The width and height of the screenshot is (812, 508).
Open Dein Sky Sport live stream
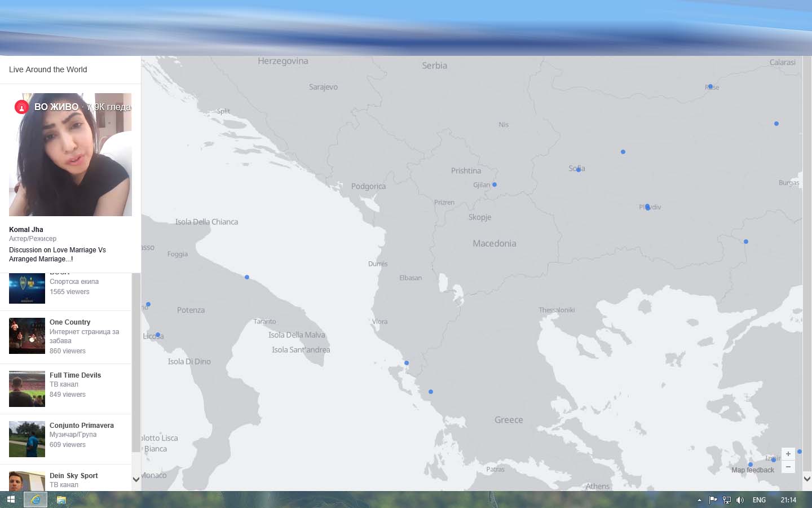66,479
